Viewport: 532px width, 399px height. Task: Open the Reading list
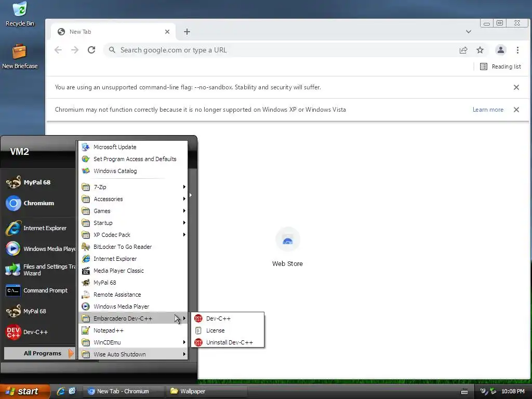coord(500,66)
